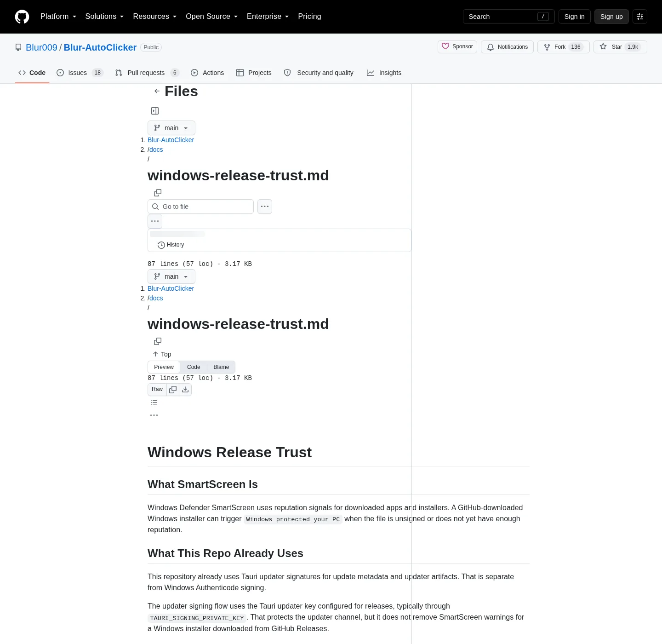Click the What SmartScreen Is heading

(x=202, y=484)
